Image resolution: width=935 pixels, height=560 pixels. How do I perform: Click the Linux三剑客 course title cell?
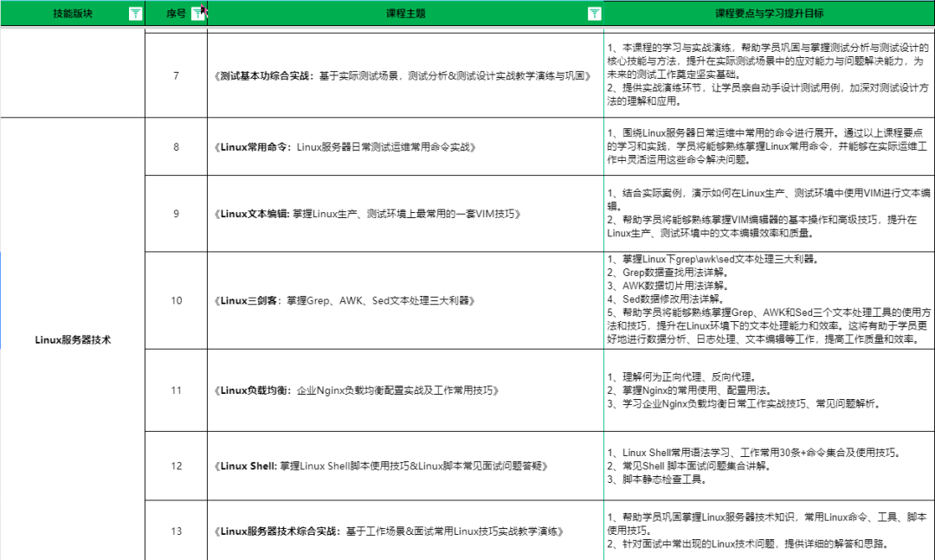(x=405, y=300)
